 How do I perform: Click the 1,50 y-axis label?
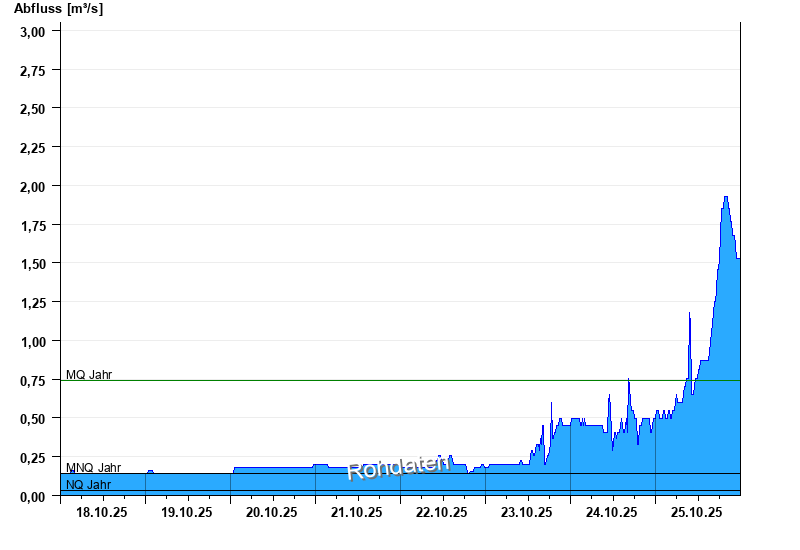tap(33, 264)
